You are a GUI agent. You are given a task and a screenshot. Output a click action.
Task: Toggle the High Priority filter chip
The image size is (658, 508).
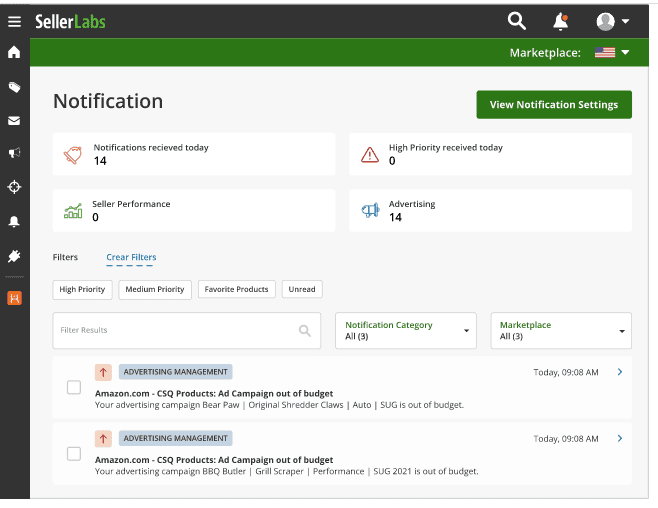pyautogui.click(x=82, y=290)
